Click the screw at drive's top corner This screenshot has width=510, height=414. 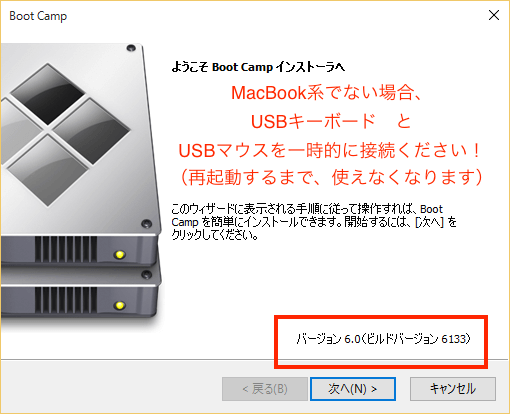131,48
